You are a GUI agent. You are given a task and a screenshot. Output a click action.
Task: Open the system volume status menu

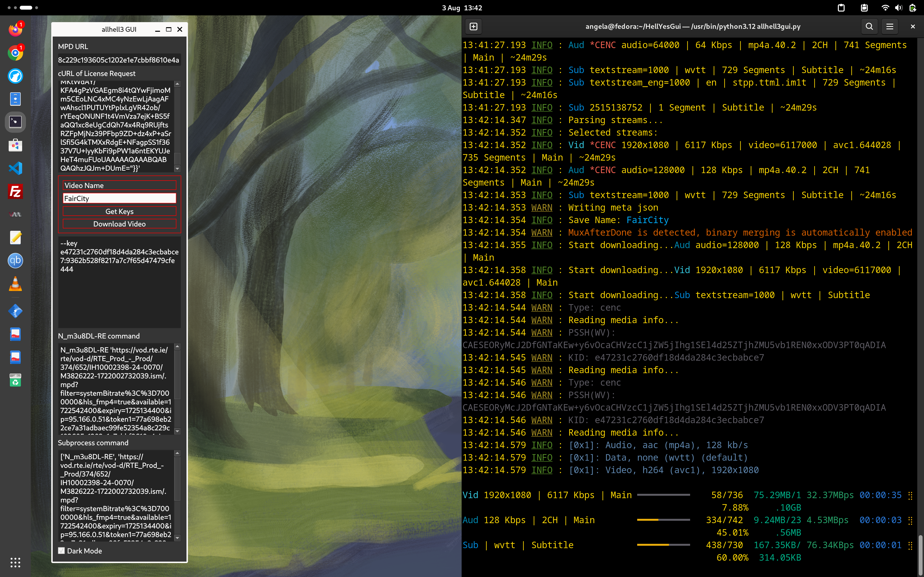[x=898, y=8]
